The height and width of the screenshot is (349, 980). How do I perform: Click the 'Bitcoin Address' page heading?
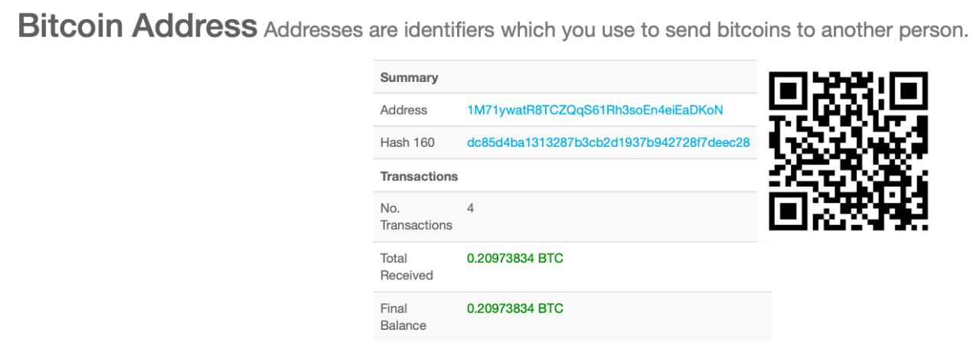pyautogui.click(x=137, y=28)
